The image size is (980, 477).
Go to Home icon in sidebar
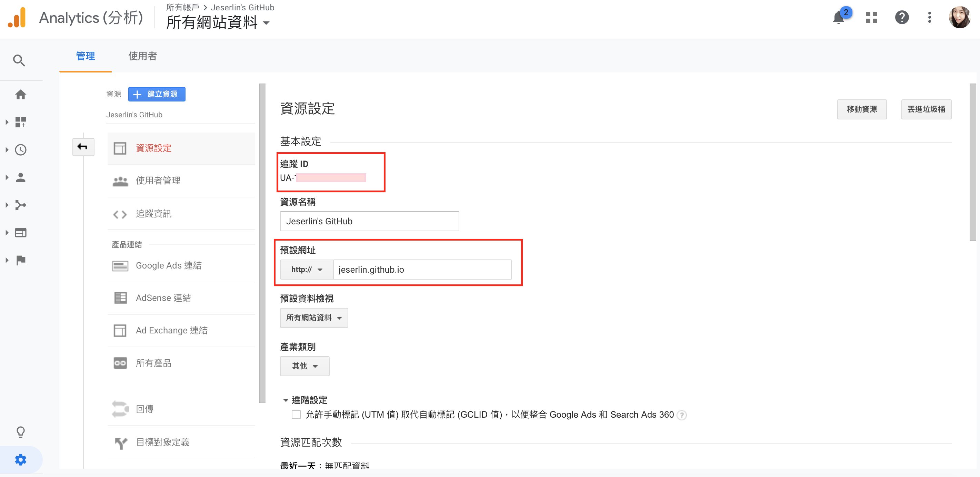(x=21, y=95)
